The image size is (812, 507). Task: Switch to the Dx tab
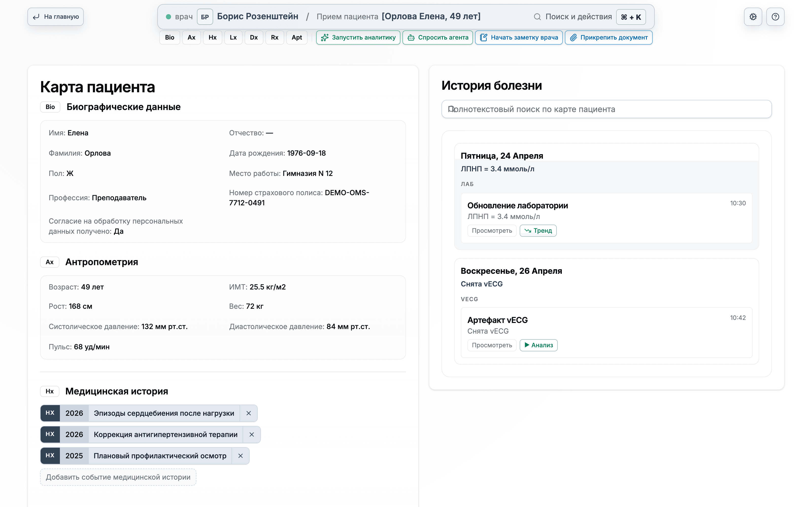pyautogui.click(x=254, y=38)
